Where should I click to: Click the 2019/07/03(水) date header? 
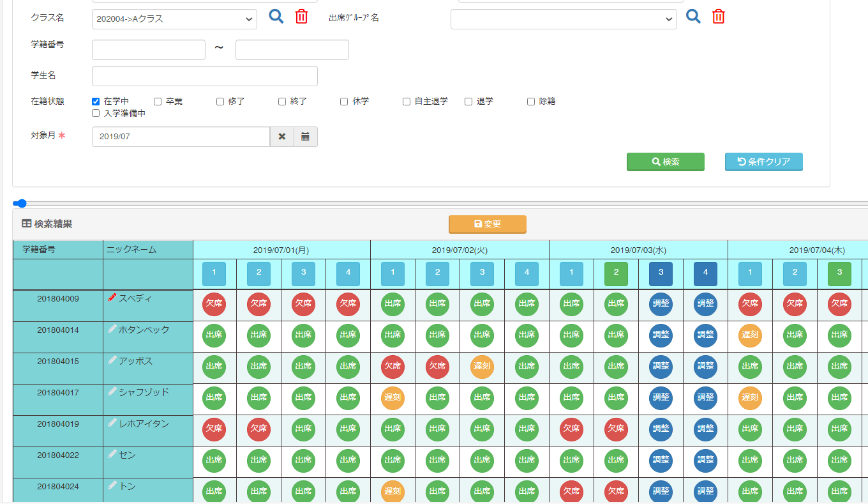coord(638,250)
